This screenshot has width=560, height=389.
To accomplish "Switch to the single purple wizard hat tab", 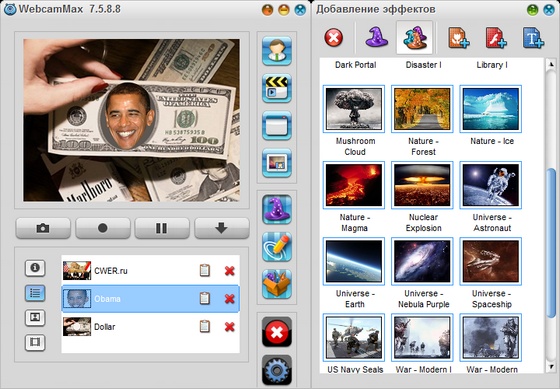I will (x=376, y=37).
